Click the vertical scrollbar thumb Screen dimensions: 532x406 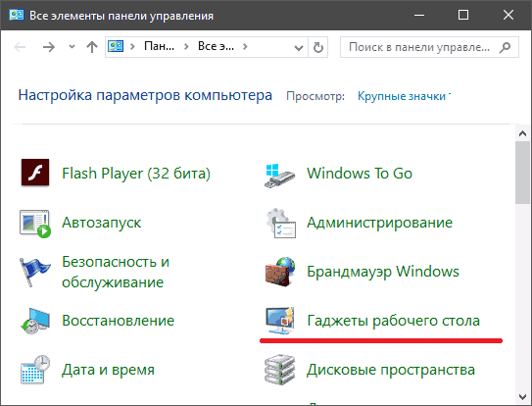pyautogui.click(x=523, y=173)
